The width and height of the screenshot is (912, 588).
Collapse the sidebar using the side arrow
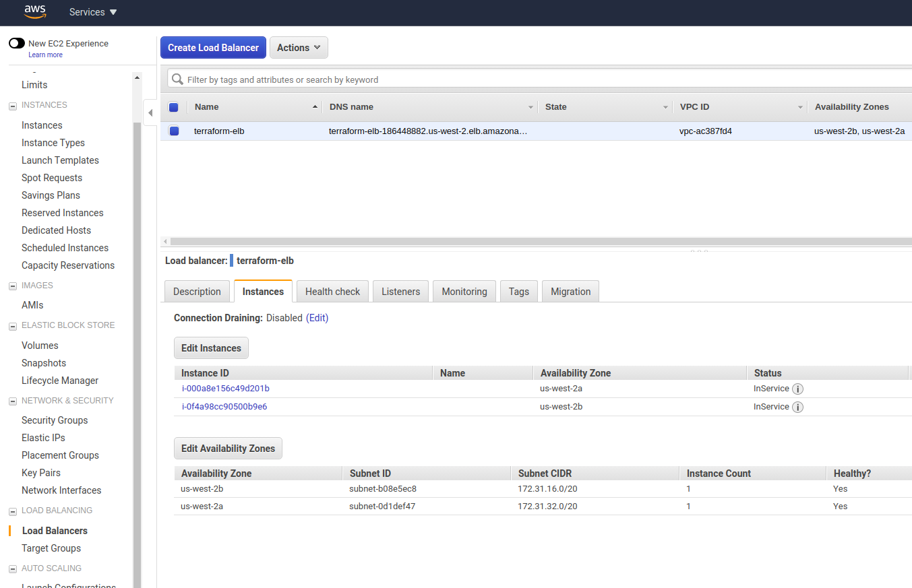(150, 112)
